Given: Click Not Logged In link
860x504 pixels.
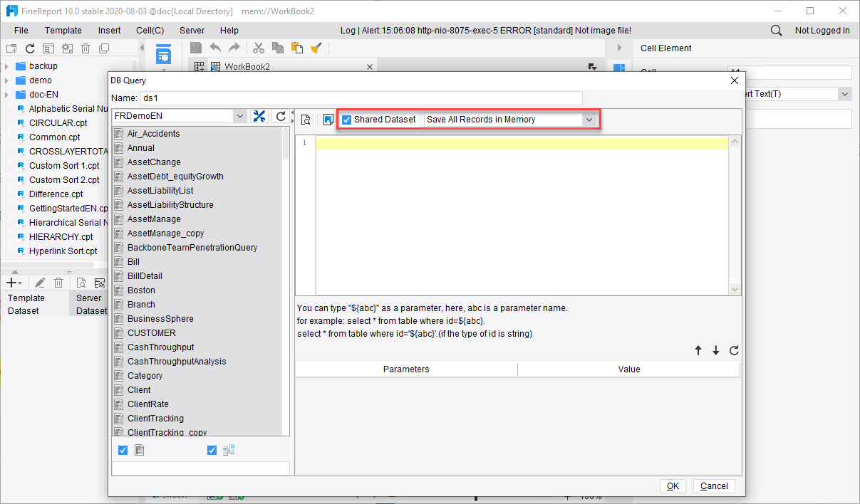Looking at the screenshot, I should (822, 31).
